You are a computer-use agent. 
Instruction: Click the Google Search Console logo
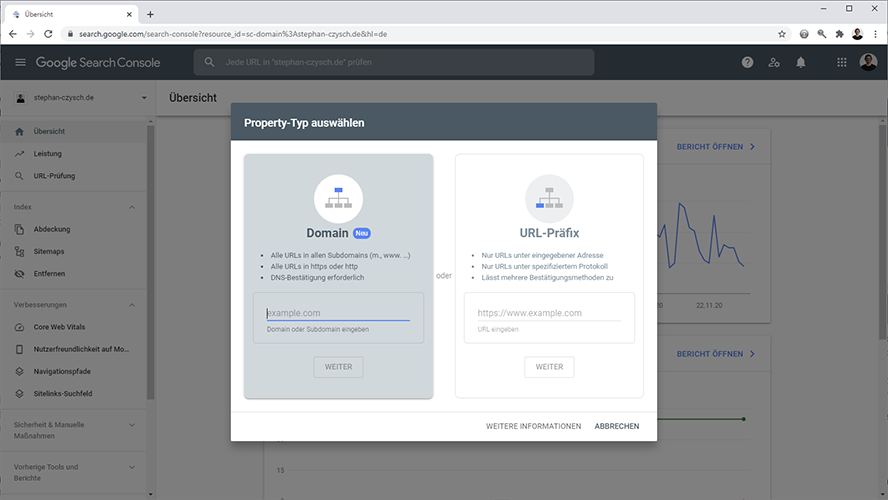(x=98, y=62)
